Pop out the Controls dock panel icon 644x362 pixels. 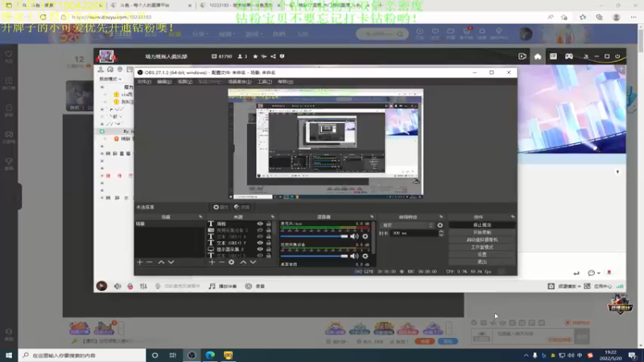point(513,216)
